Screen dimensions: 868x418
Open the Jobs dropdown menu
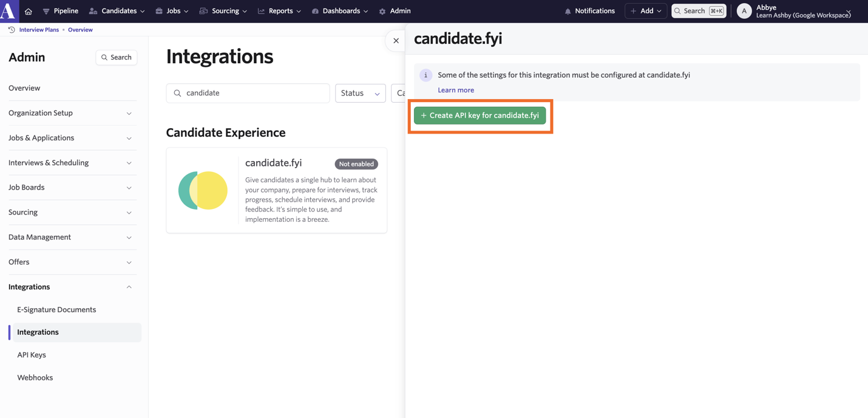tap(172, 11)
